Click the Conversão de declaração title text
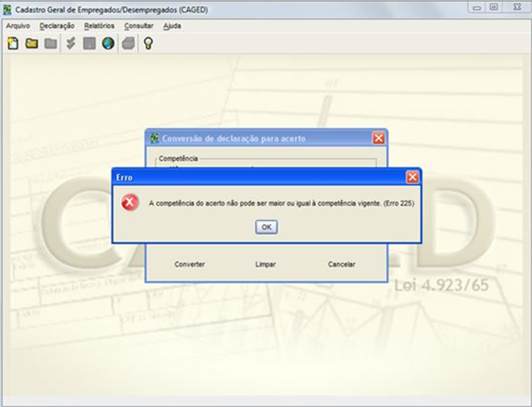This screenshot has height=407, width=532. 234,139
